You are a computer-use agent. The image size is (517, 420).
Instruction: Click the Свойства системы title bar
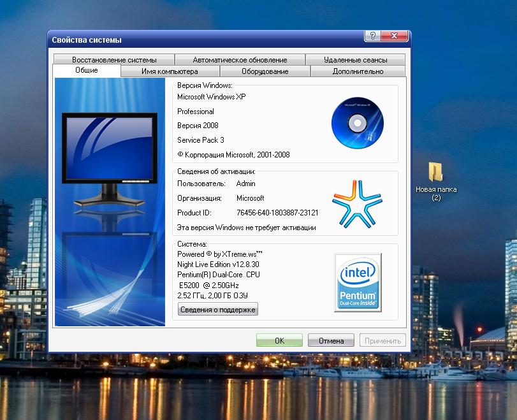(x=191, y=40)
